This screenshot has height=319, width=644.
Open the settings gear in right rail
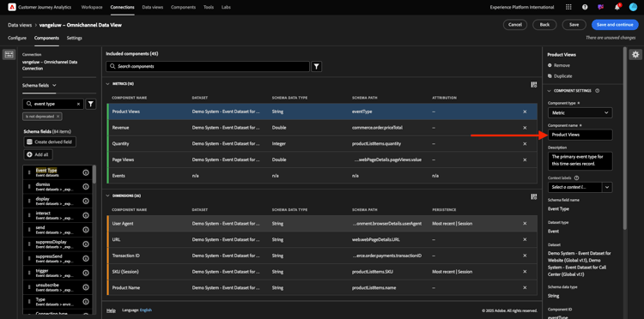coord(635,55)
